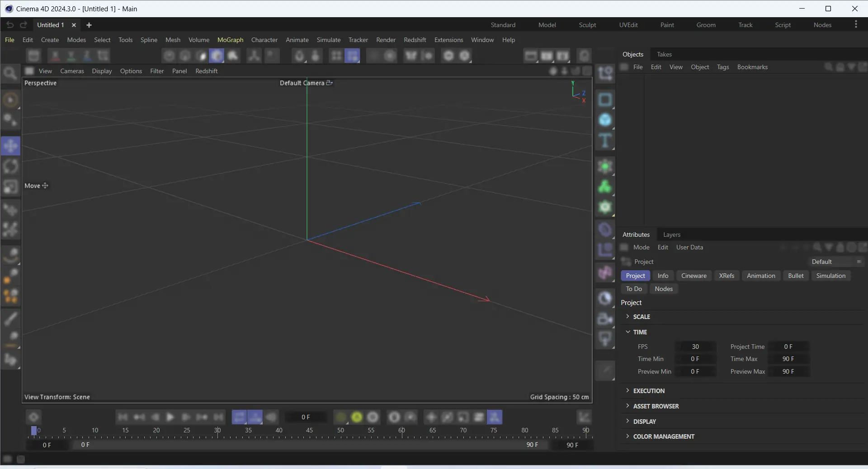Select the Rotate tool in left toolbar

coord(10,166)
